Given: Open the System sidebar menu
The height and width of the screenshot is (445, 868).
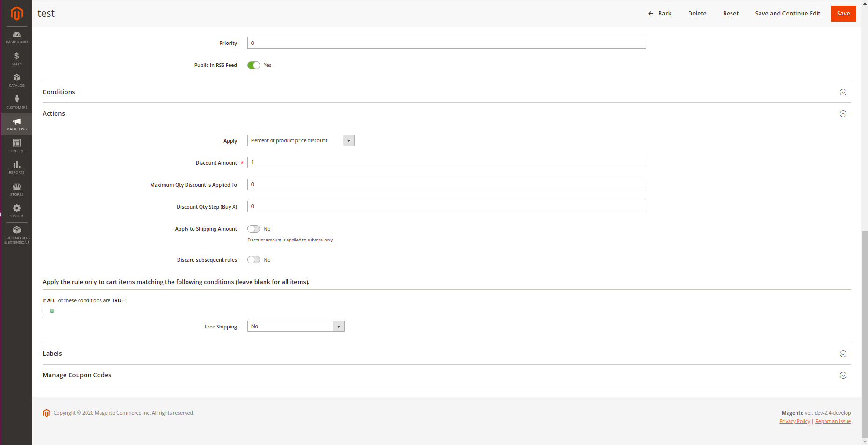Looking at the screenshot, I should (x=17, y=211).
